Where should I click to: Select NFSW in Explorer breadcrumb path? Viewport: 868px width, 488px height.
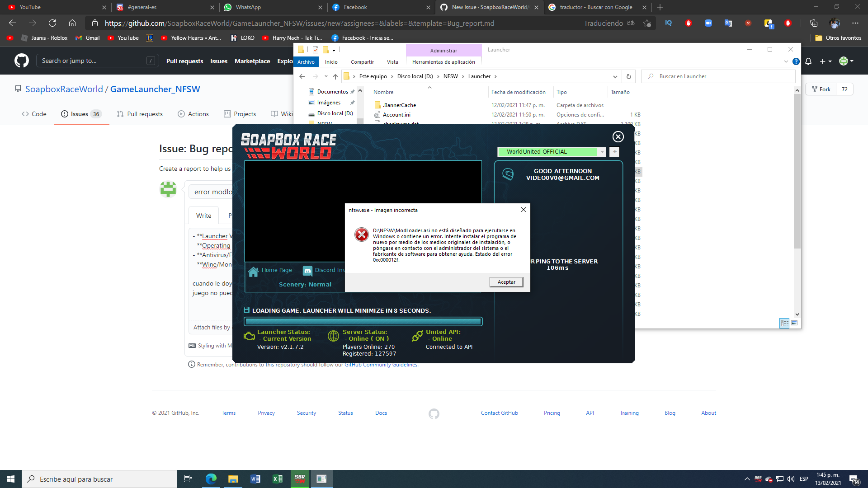(x=450, y=76)
